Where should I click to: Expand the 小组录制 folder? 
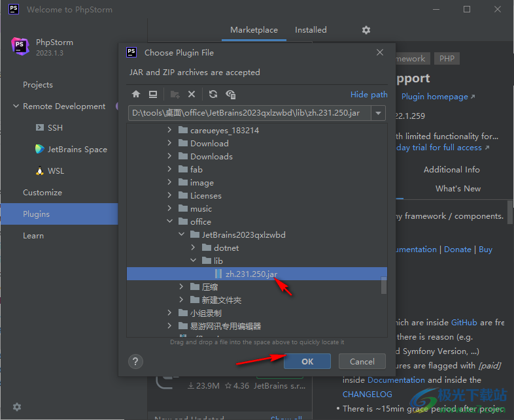coord(169,313)
